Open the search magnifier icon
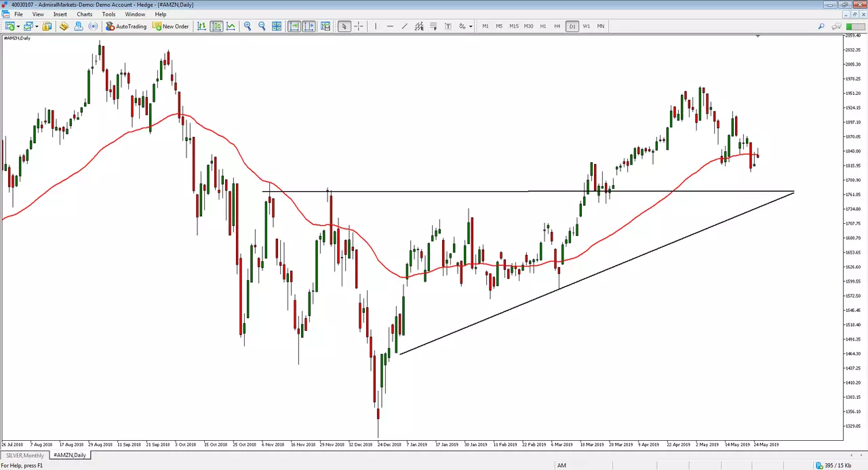 [x=821, y=26]
